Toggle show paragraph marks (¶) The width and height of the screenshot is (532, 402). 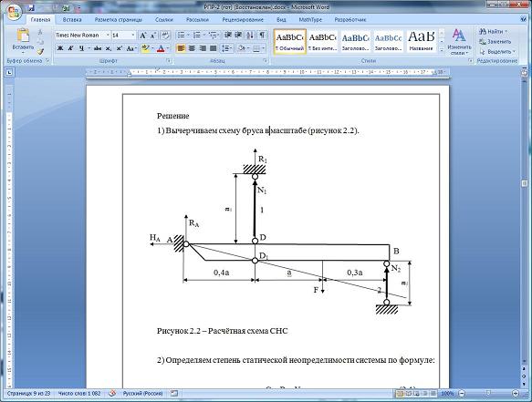(262, 36)
